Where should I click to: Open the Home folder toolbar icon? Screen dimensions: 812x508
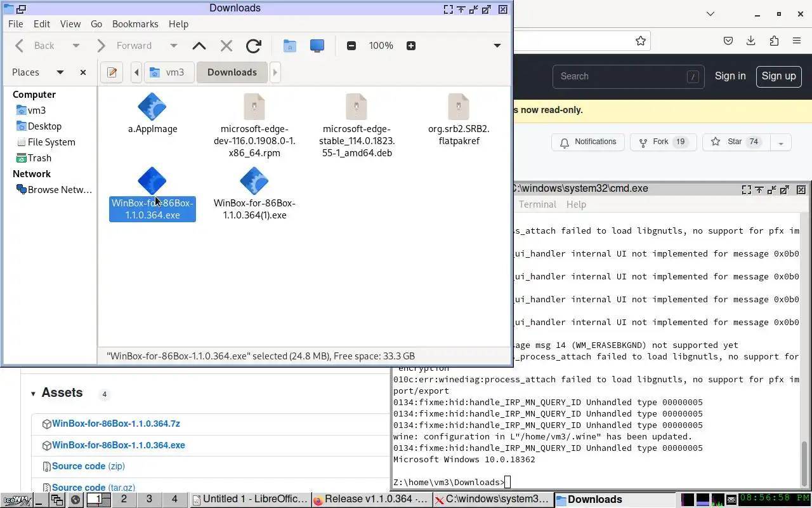click(x=289, y=46)
